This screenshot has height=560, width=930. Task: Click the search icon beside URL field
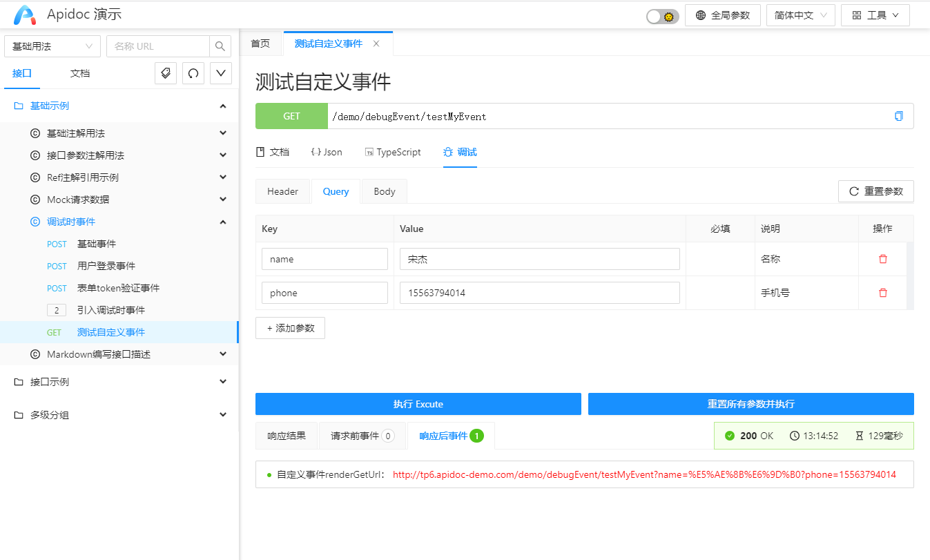coord(220,46)
